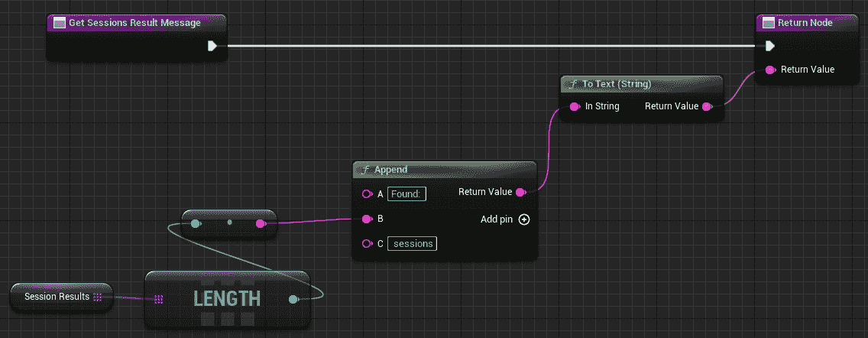Image resolution: width=868 pixels, height=338 pixels.
Task: Click Add pin plus button on Append
Action: tap(524, 219)
